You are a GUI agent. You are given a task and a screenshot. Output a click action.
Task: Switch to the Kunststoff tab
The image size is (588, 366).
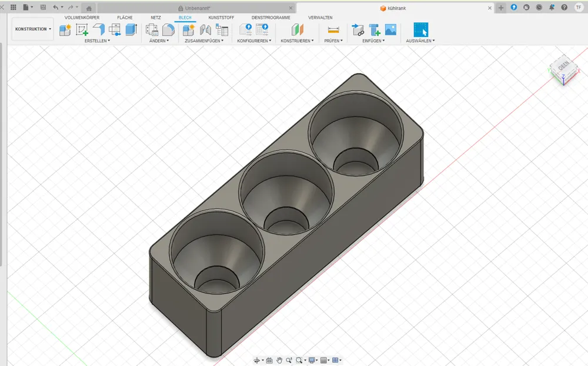pos(221,18)
